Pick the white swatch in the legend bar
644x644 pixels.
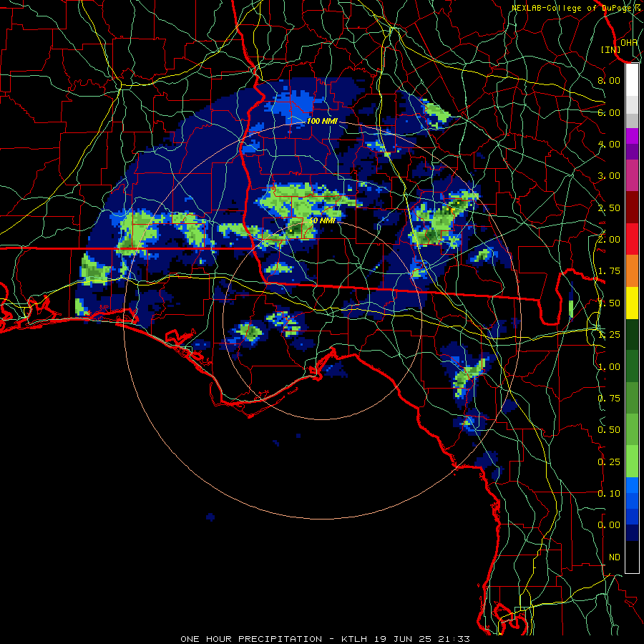[632, 80]
